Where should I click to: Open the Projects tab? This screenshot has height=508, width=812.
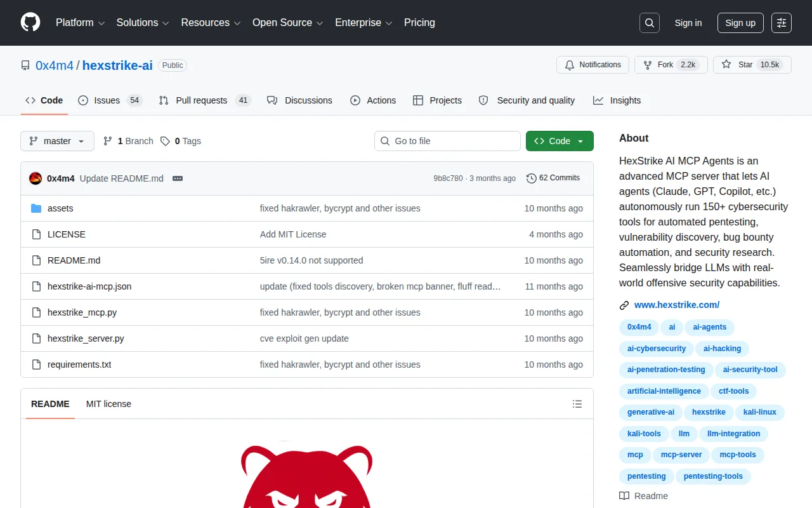pos(437,100)
